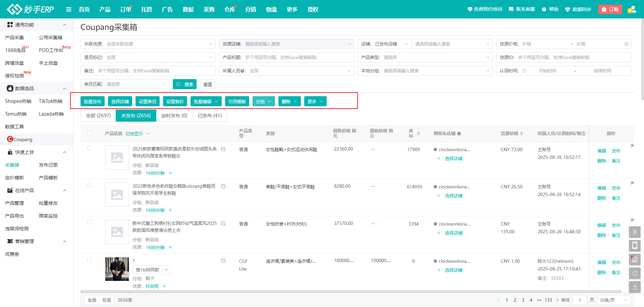Open the 订单 top menu
The height and width of the screenshot is (307, 644).
[125, 9]
